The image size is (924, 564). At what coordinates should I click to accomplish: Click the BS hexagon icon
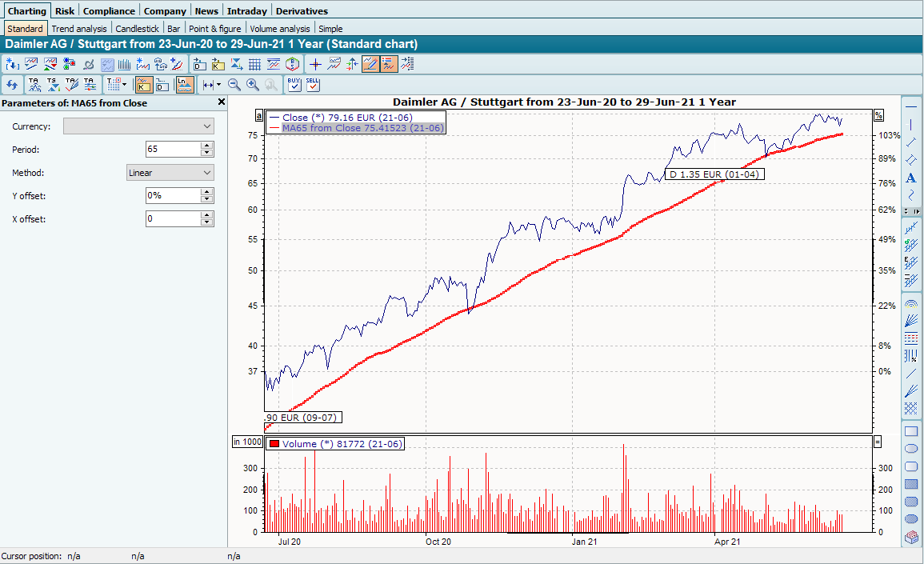click(x=293, y=65)
